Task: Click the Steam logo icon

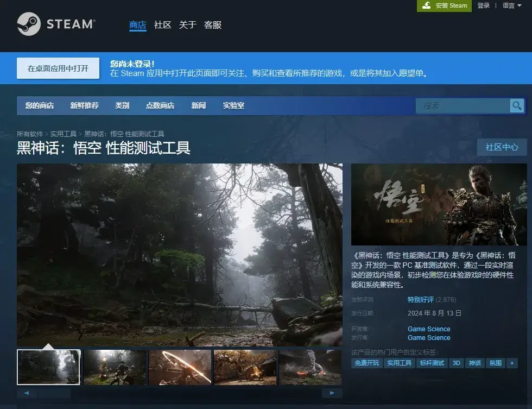Action: pos(29,24)
